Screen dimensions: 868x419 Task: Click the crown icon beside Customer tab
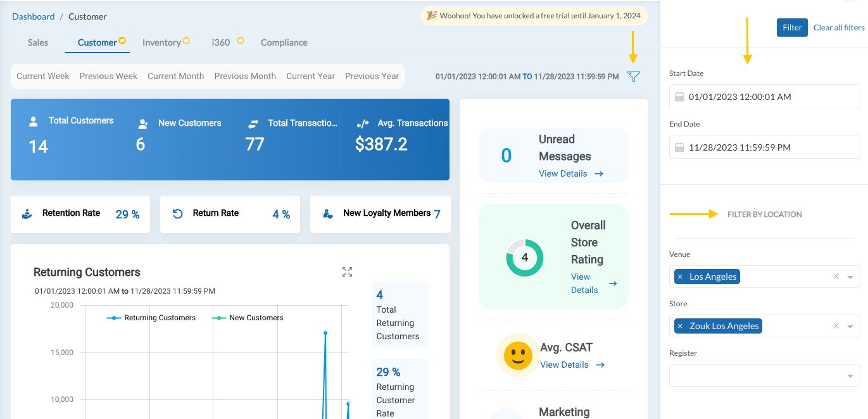(x=122, y=41)
